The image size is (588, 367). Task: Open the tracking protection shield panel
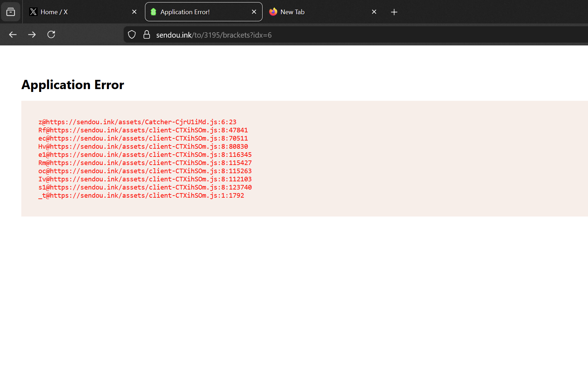coord(132,35)
